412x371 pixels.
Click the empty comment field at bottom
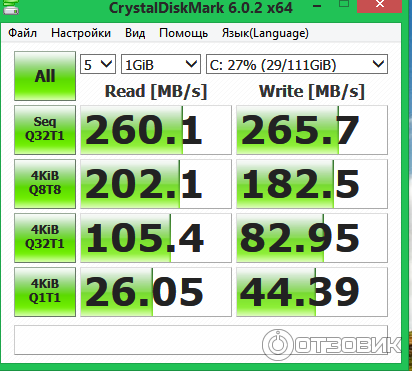pyautogui.click(x=201, y=340)
